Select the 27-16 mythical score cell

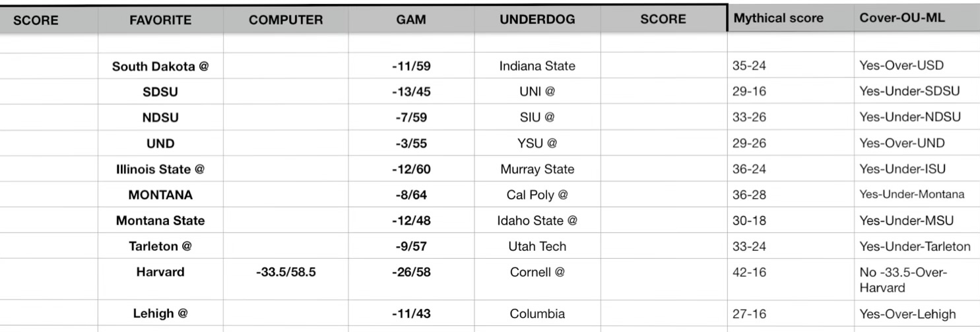[749, 314]
